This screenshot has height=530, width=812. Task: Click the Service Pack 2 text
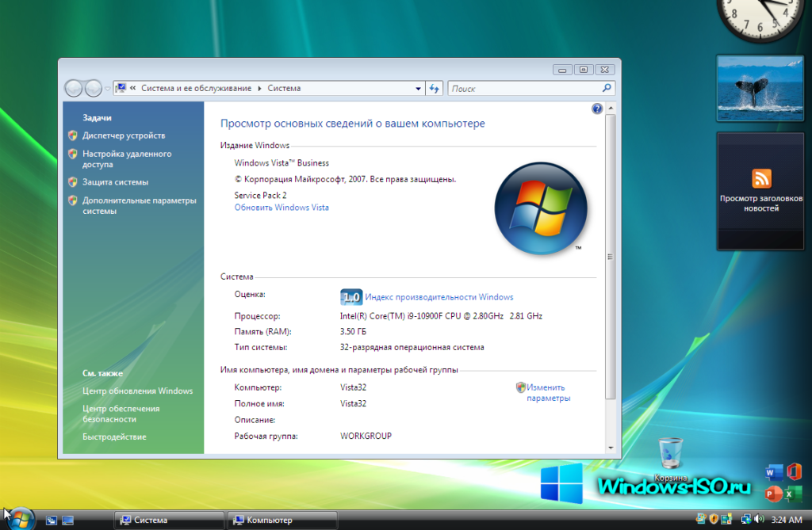point(260,195)
